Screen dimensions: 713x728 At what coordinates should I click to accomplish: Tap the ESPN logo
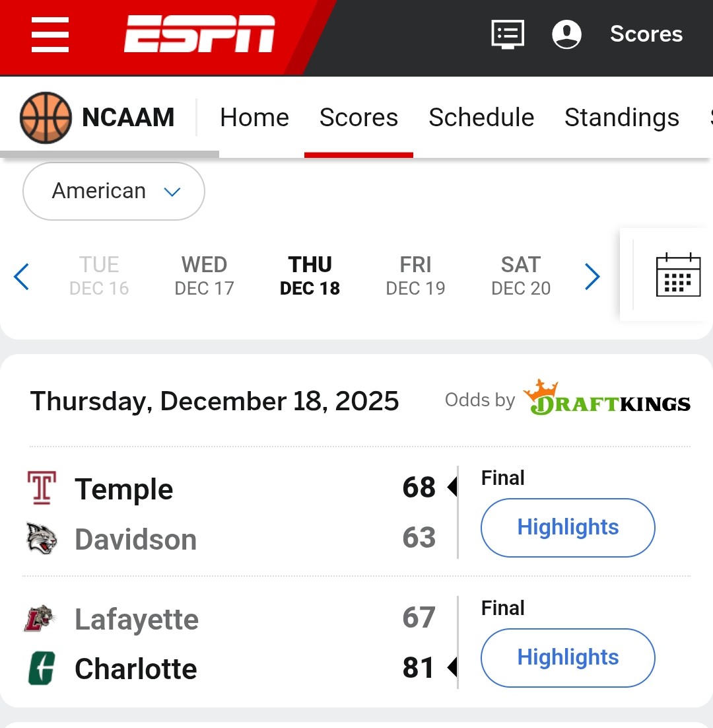pos(199,34)
